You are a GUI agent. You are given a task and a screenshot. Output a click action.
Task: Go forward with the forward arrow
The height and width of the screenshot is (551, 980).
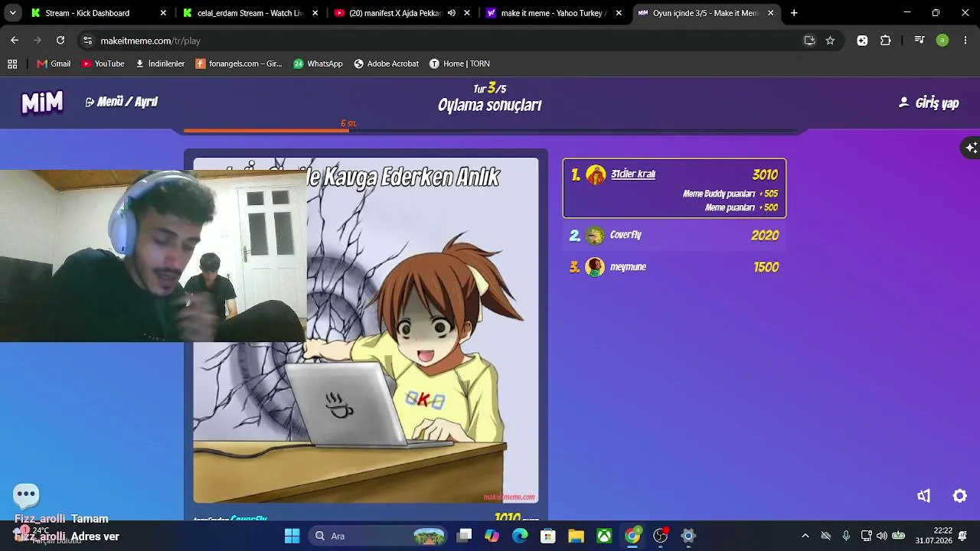coord(38,41)
